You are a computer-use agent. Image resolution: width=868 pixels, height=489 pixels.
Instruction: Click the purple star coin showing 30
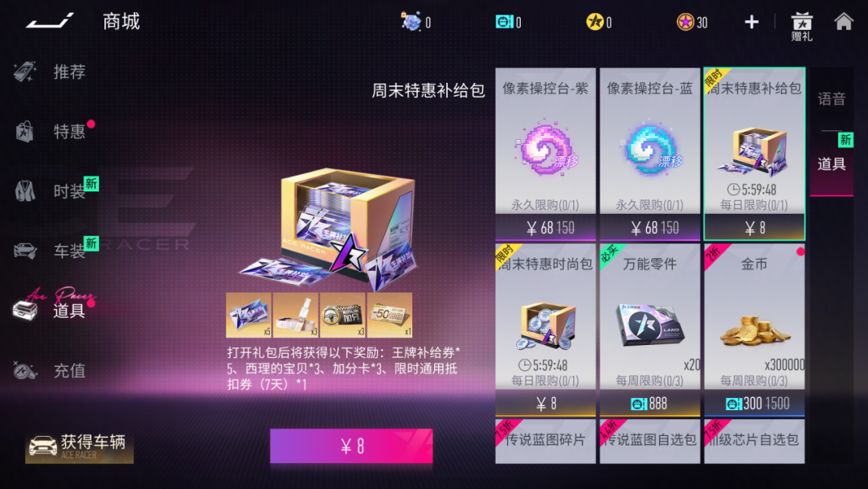coord(686,22)
